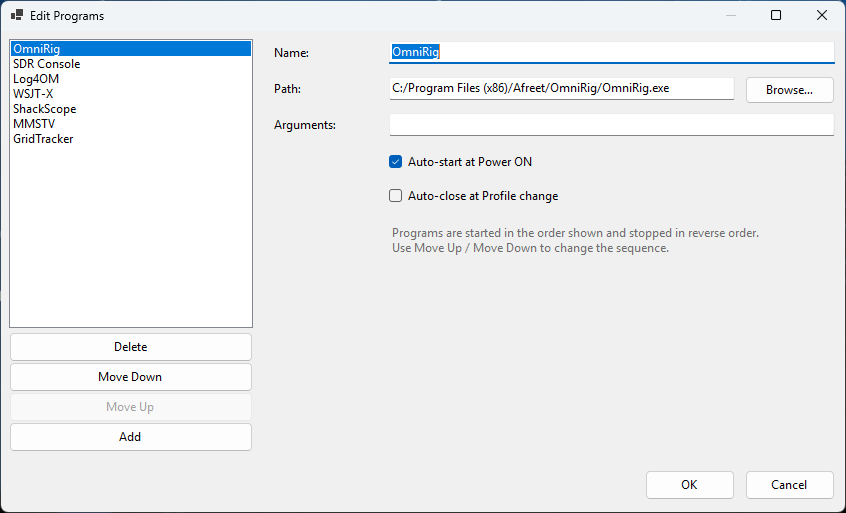Select GridTracker in the programs list
846x513 pixels.
pyautogui.click(x=131, y=139)
